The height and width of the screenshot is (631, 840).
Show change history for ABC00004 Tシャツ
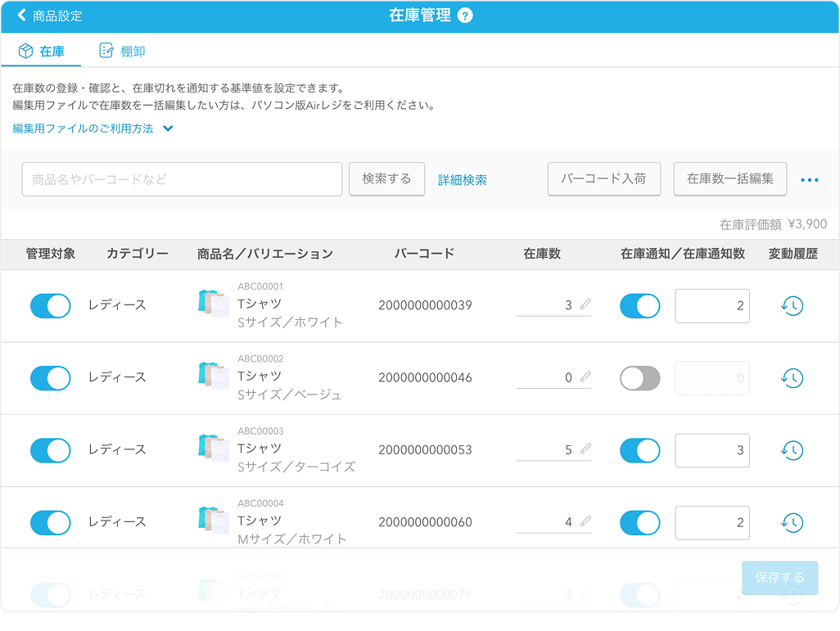point(792,522)
